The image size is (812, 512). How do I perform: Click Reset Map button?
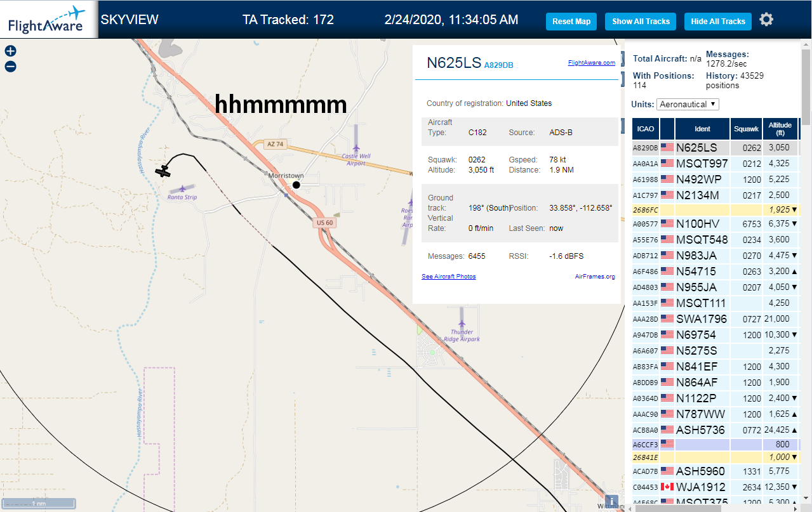click(571, 21)
